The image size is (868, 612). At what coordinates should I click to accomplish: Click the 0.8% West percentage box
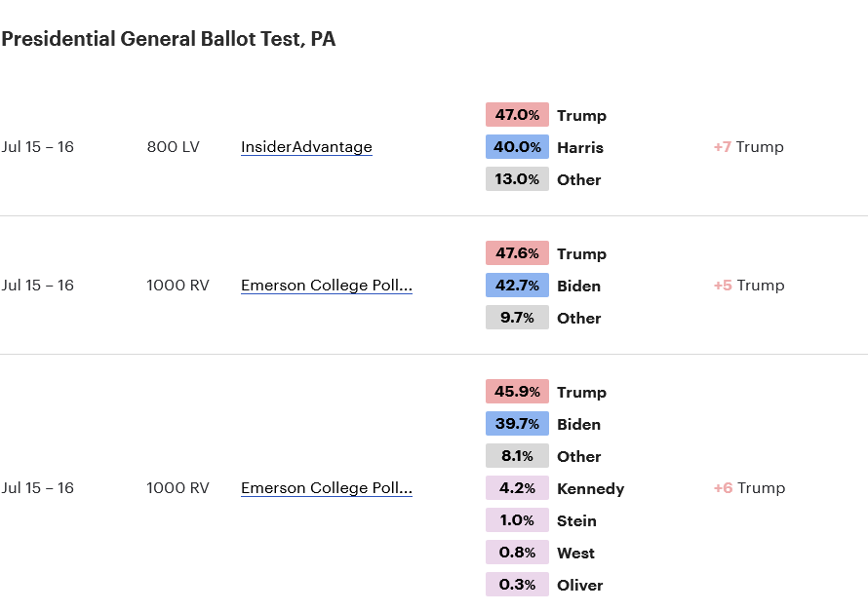point(517,552)
